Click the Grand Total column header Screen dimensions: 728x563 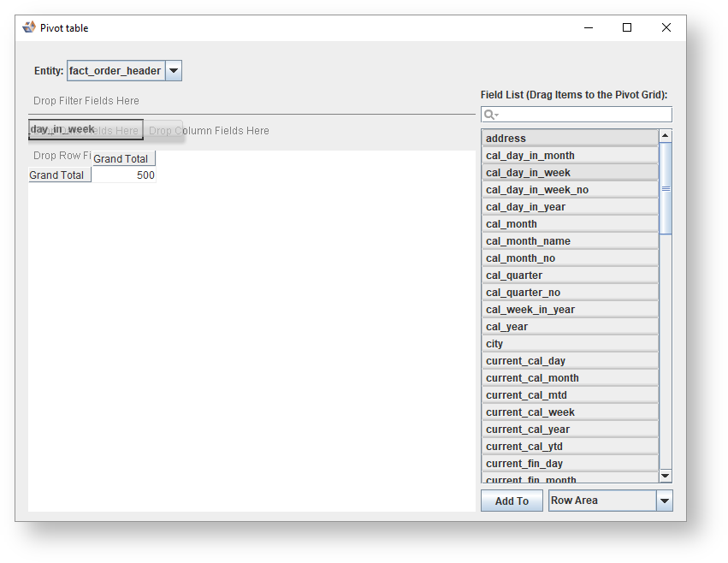coord(123,159)
